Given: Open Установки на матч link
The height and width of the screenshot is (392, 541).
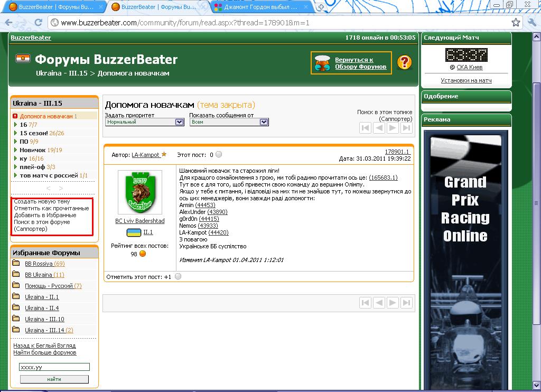Looking at the screenshot, I should click(466, 80).
